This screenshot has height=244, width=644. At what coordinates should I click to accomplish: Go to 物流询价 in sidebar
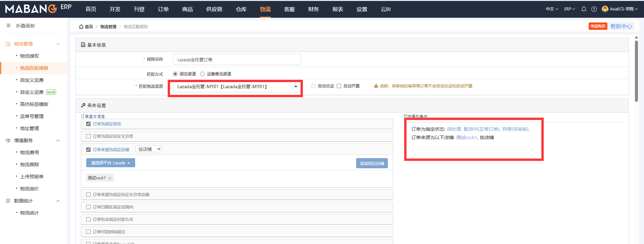pos(30,189)
